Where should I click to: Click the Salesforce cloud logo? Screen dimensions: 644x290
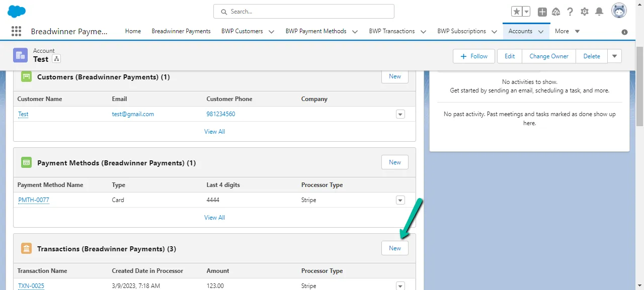click(x=17, y=11)
